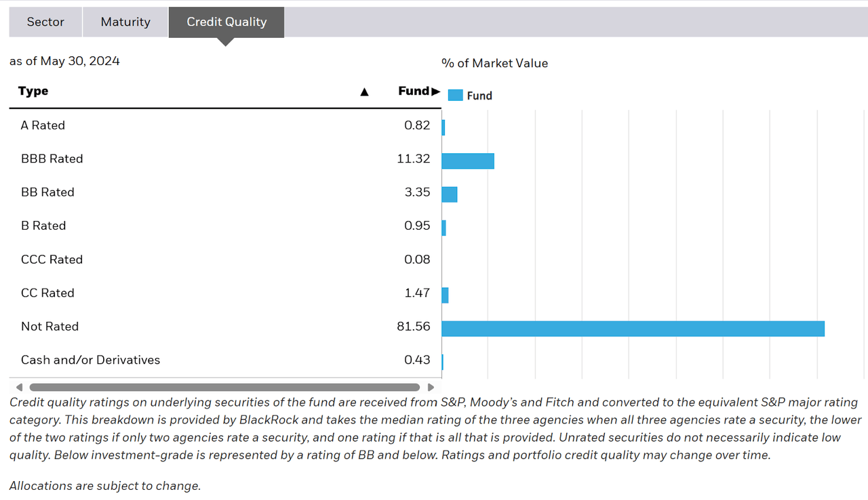The image size is (868, 500).
Task: Select the 'A Rated' row label
Action: click(x=43, y=125)
